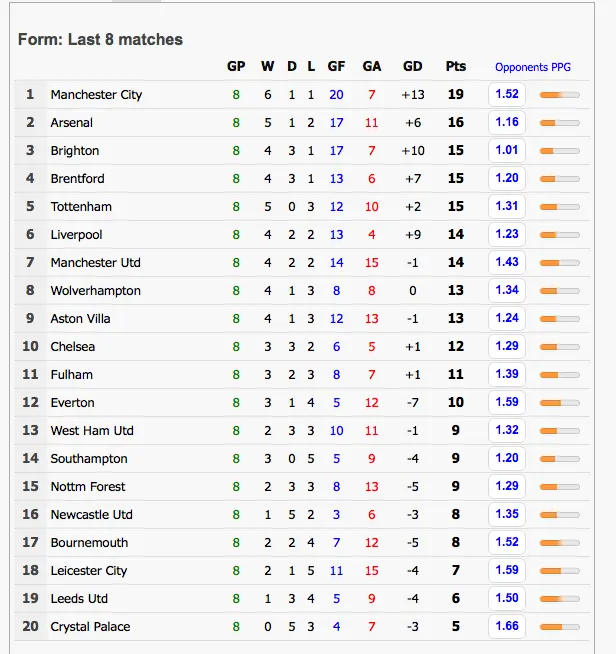Click the Arsenal team name

(x=72, y=123)
